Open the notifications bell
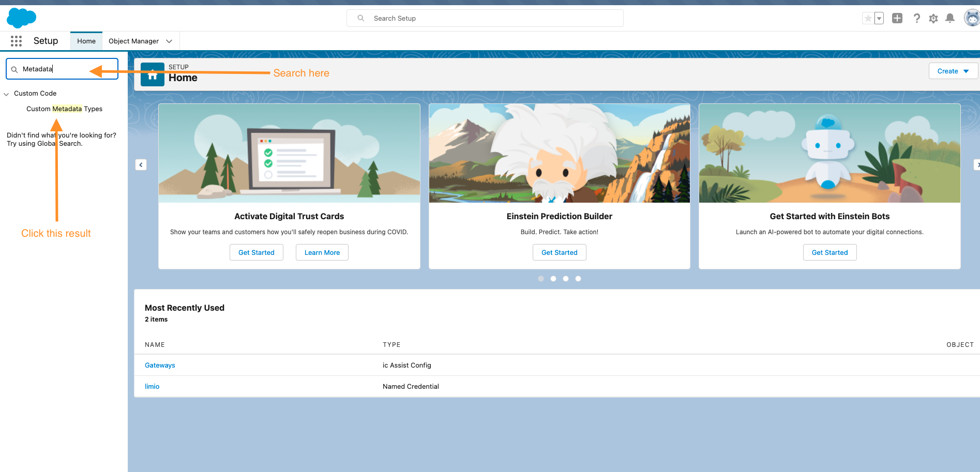 tap(950, 18)
